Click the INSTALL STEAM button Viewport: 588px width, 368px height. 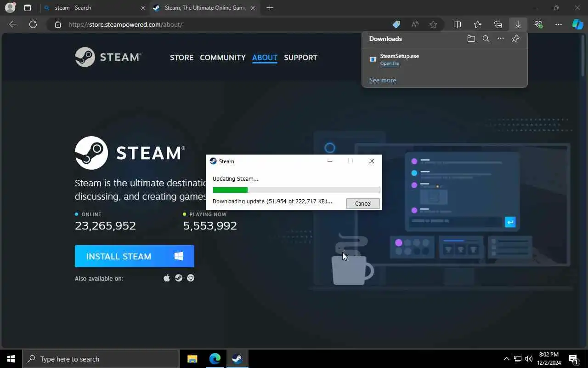(135, 256)
